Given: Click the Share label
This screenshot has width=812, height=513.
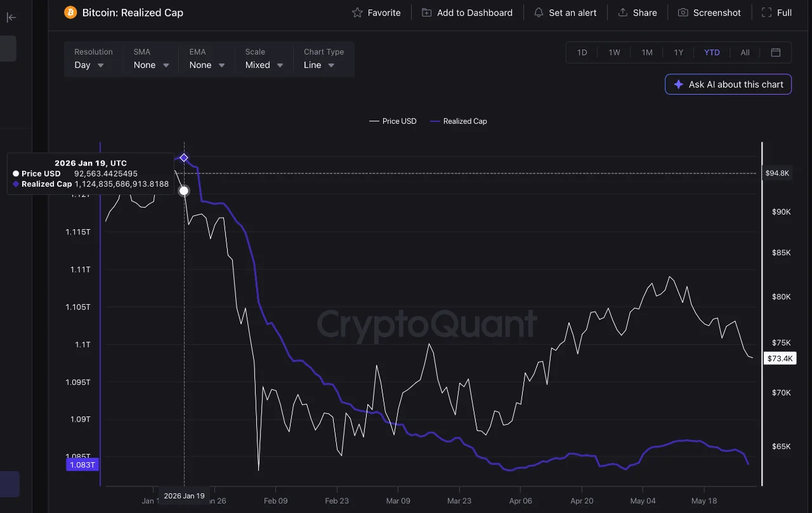Looking at the screenshot, I should point(645,13).
